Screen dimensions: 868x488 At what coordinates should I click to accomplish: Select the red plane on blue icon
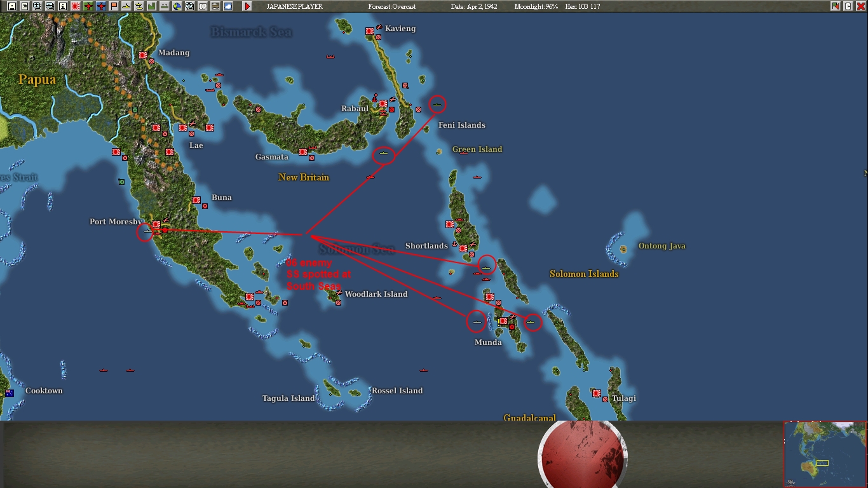tap(101, 6)
